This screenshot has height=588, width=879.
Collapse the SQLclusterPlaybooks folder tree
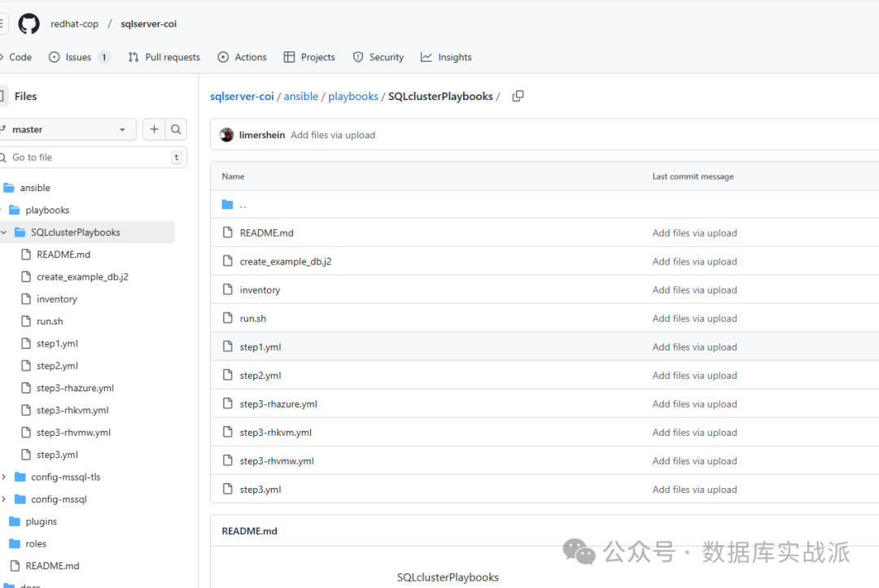4,233
